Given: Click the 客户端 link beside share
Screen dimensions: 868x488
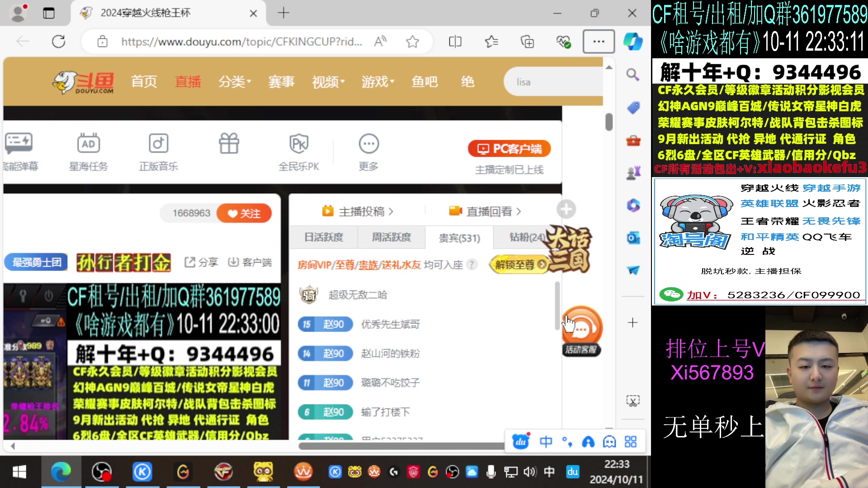Looking at the screenshot, I should coord(250,262).
